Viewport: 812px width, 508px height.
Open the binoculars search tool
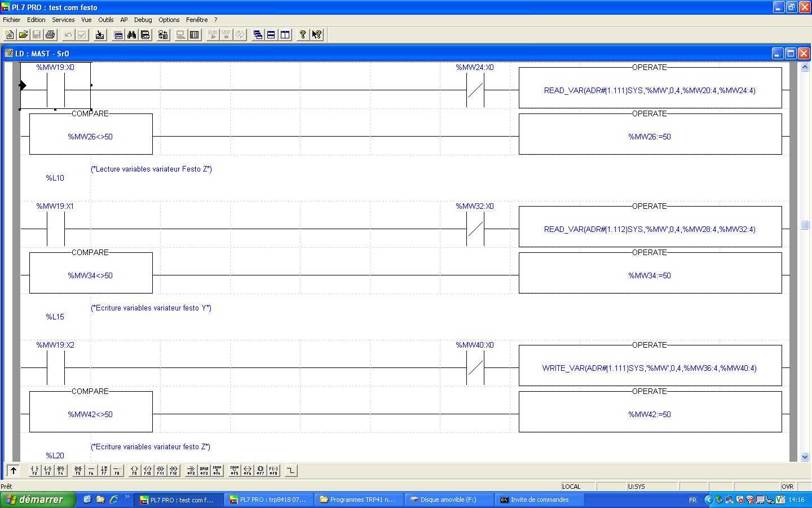click(132, 35)
